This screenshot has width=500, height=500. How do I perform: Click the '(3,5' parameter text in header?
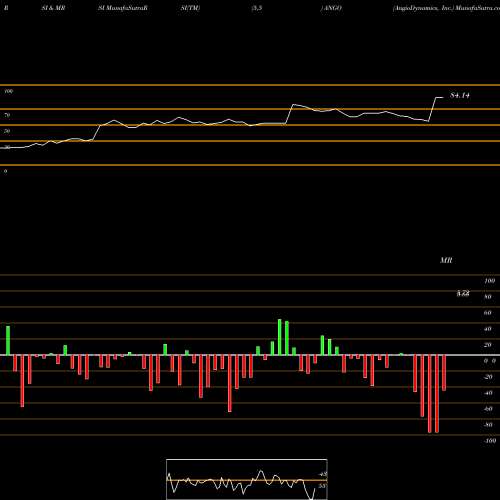coord(257,8)
